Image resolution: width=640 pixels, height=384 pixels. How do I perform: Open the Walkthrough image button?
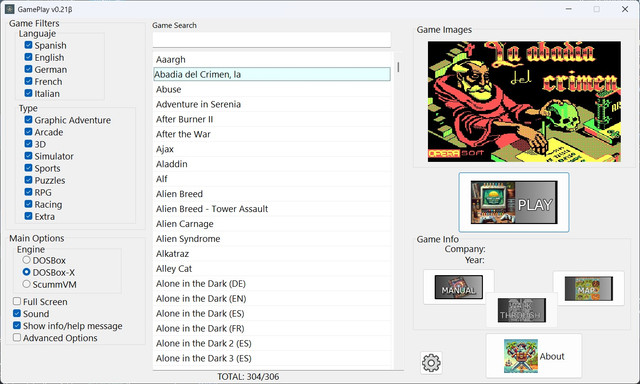pyautogui.click(x=522, y=310)
